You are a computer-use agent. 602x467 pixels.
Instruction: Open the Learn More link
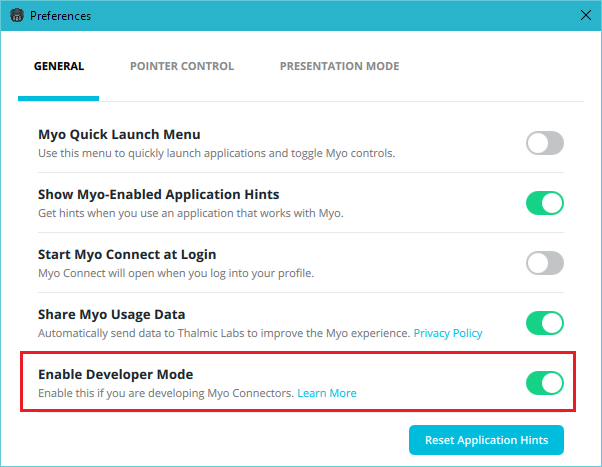pos(327,393)
